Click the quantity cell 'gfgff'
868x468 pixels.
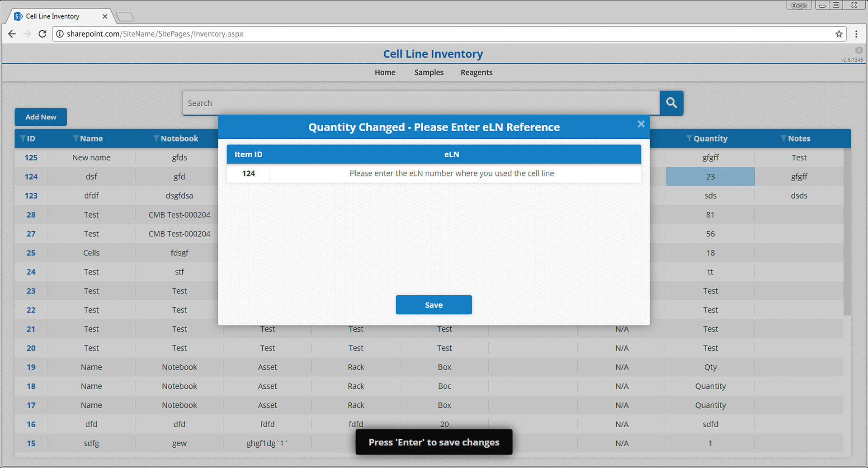710,158
